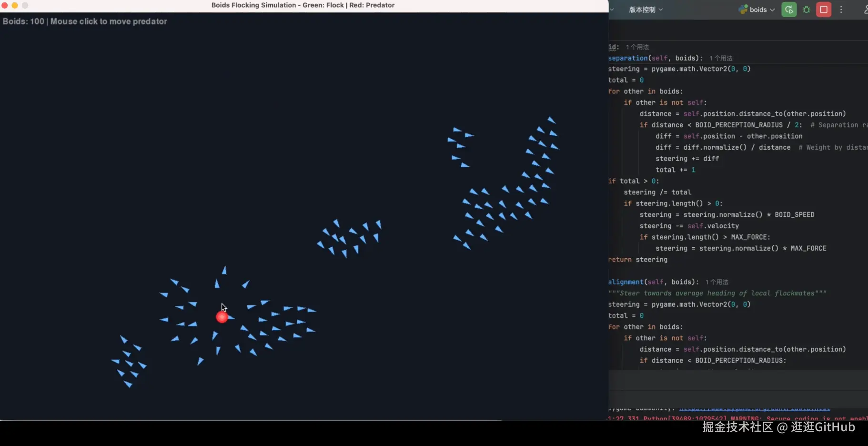
Task: Open more actions via the vertical dots
Action: (841, 10)
